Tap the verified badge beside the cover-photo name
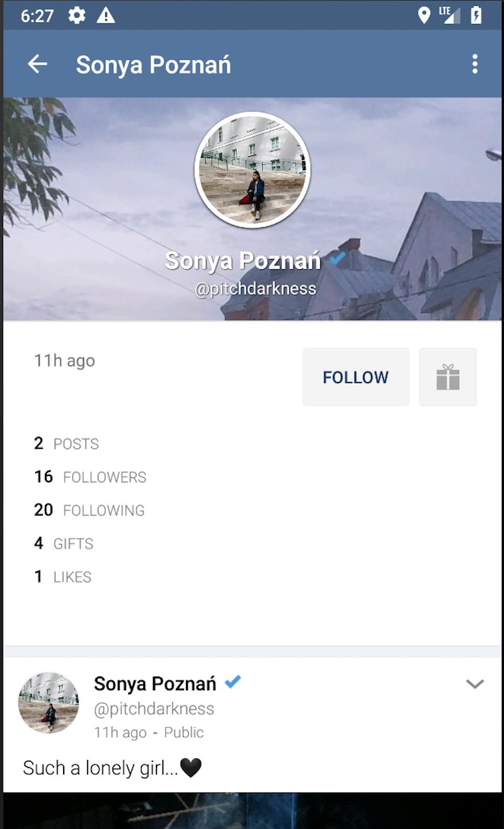The height and width of the screenshot is (829, 504). coord(337,258)
